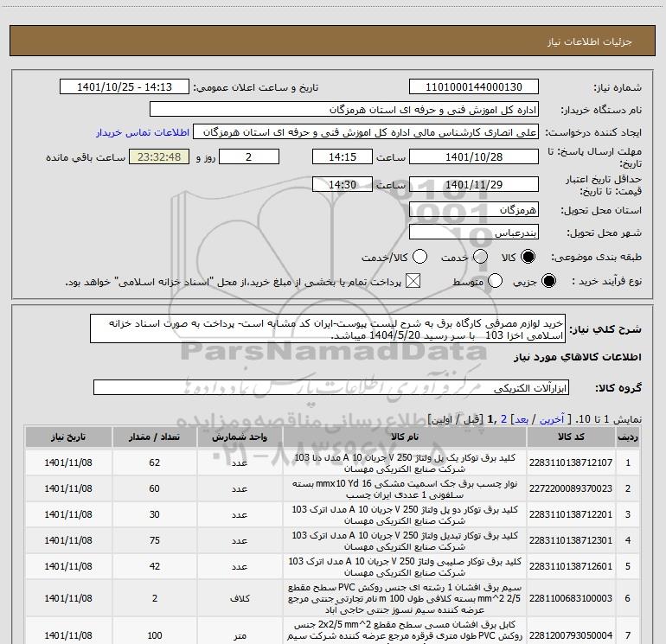
Task: Click the کلید برق توکار تبدیل item
Action: (x=405, y=541)
